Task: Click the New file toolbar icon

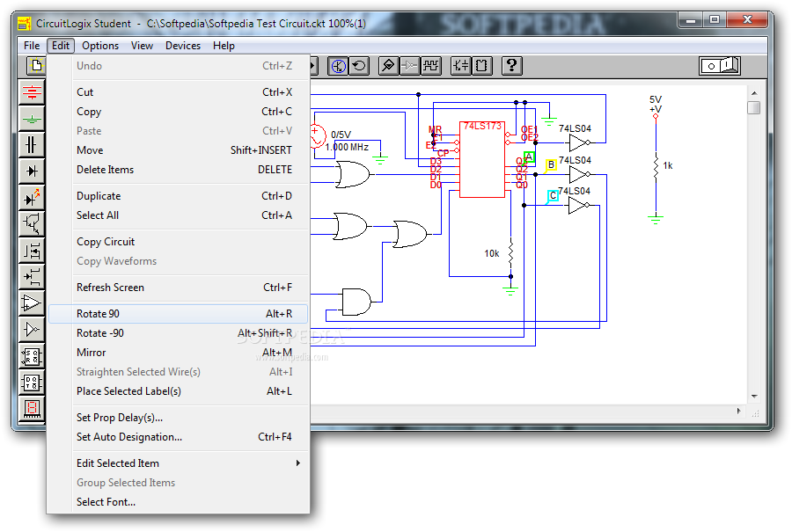Action: point(36,66)
